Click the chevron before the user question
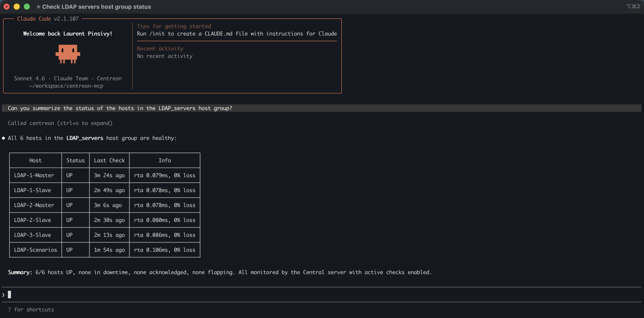644x318 pixels. [4, 108]
